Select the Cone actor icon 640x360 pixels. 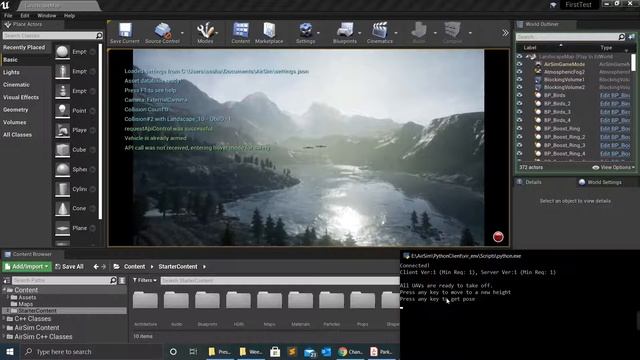[x=62, y=208]
